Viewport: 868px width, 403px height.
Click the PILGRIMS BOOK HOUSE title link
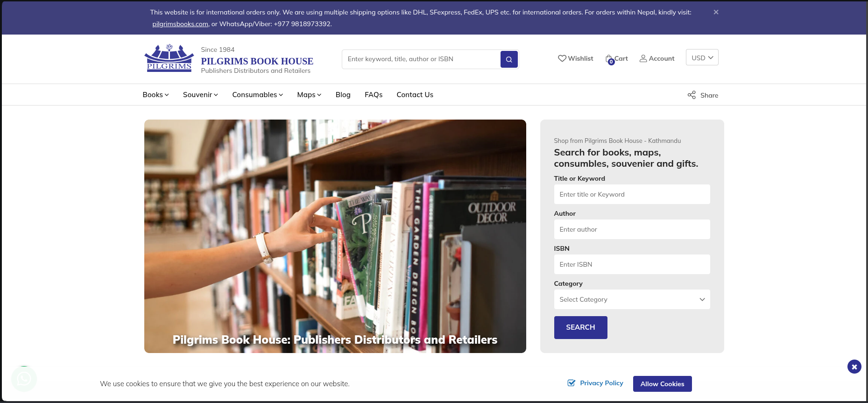(x=257, y=61)
